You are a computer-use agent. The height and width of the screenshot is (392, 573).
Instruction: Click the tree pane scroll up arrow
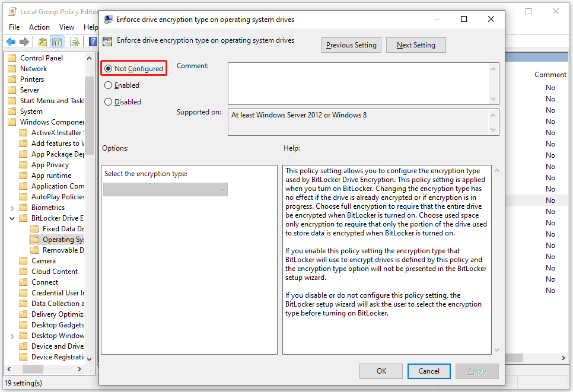point(89,58)
